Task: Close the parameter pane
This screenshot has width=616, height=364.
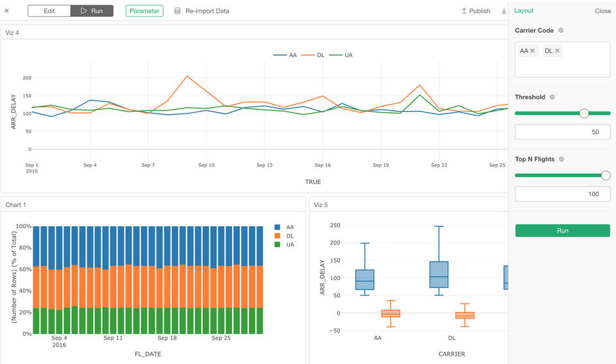Action: click(x=603, y=11)
